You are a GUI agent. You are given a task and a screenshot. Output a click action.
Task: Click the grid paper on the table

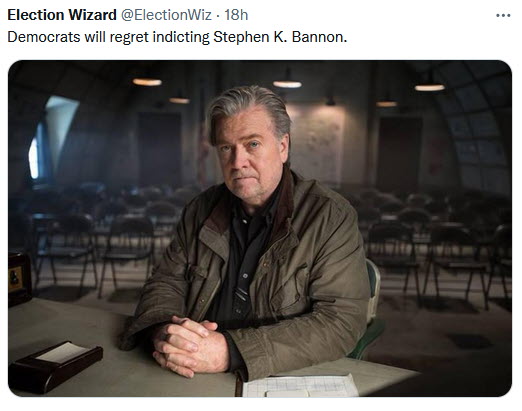pyautogui.click(x=300, y=386)
